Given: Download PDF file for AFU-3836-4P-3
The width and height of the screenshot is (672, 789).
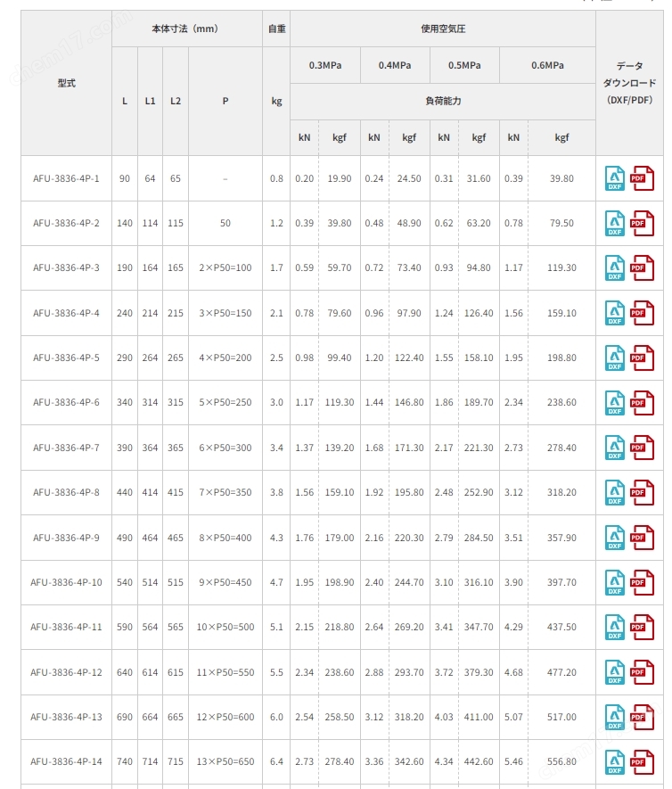Looking at the screenshot, I should pos(642,268).
